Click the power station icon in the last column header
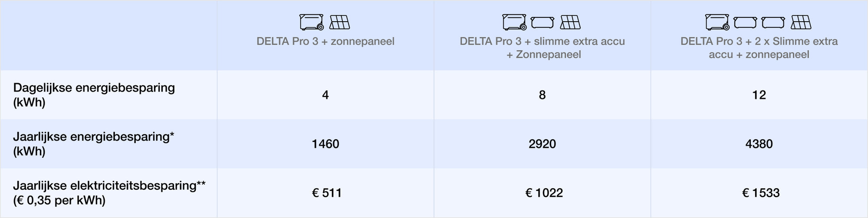This screenshot has width=868, height=218. (x=717, y=22)
